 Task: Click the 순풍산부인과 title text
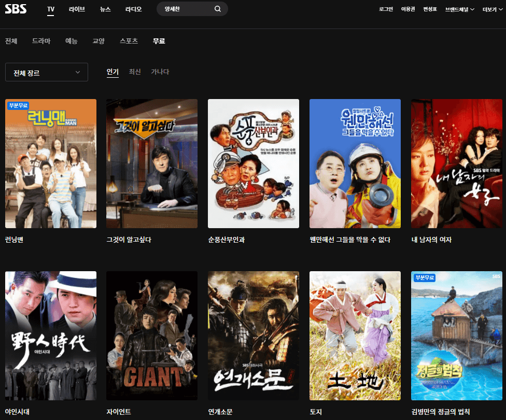227,240
